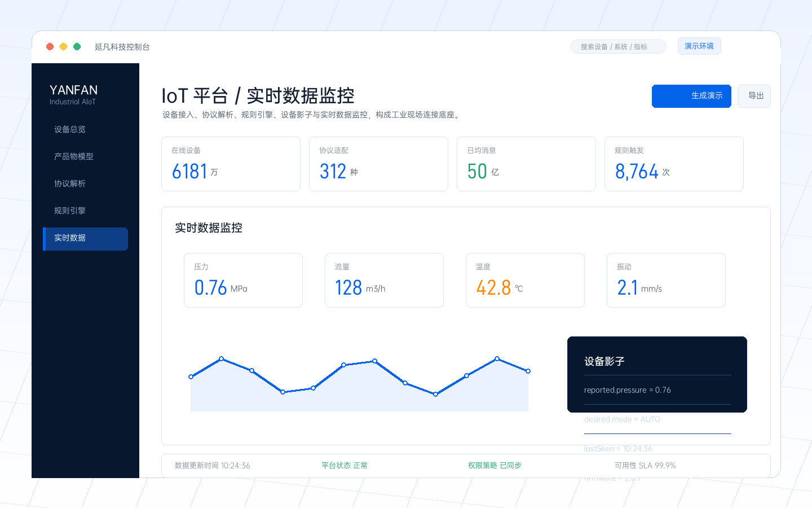This screenshot has height=508, width=812.
Task: Click the 生成演示 button
Action: tap(691, 96)
